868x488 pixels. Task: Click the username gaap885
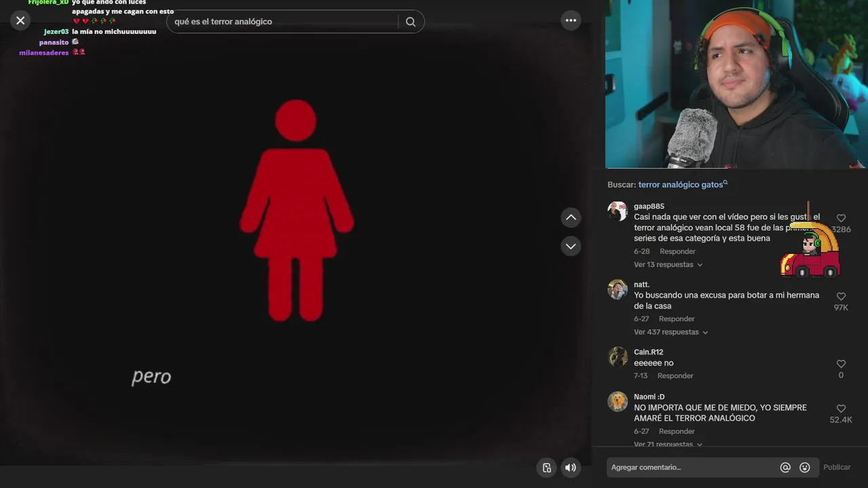649,206
